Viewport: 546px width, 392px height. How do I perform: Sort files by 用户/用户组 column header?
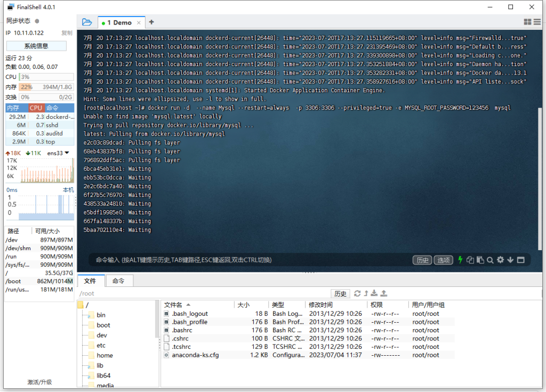(432, 305)
